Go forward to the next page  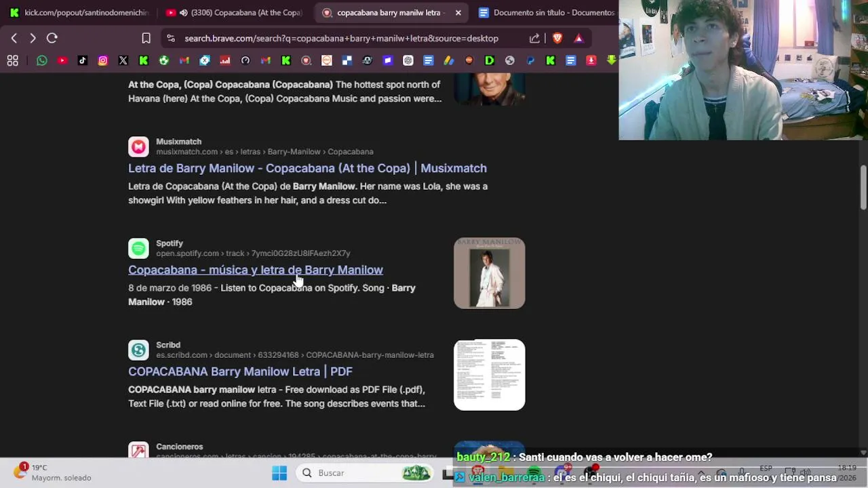[33, 38]
